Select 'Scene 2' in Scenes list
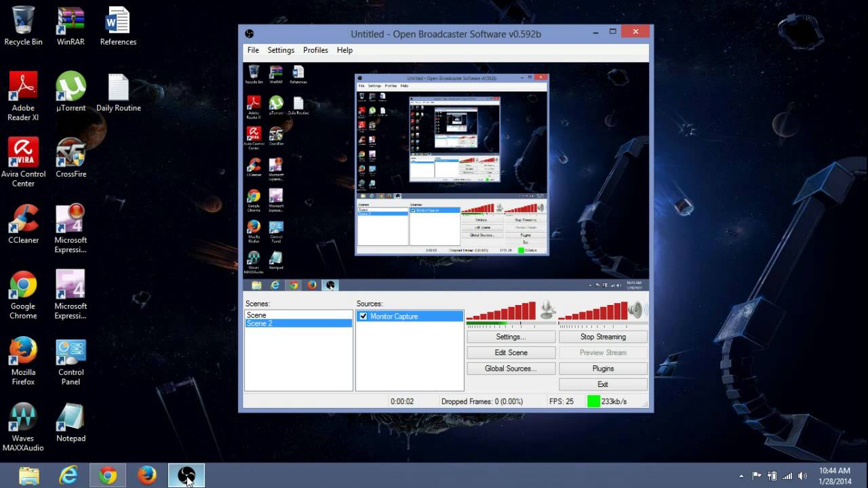Viewport: 868px width, 488px height. coord(298,323)
